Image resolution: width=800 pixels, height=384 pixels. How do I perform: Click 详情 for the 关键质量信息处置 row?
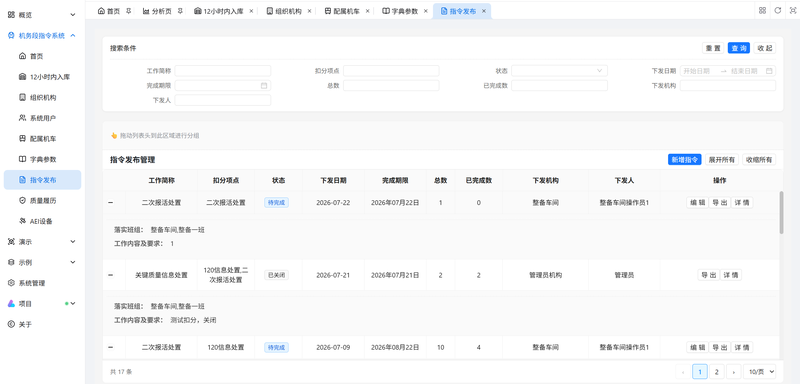[x=731, y=275]
